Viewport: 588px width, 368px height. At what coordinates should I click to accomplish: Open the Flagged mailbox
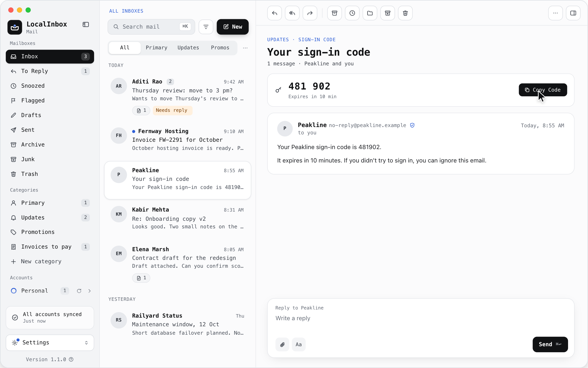[x=50, y=101]
